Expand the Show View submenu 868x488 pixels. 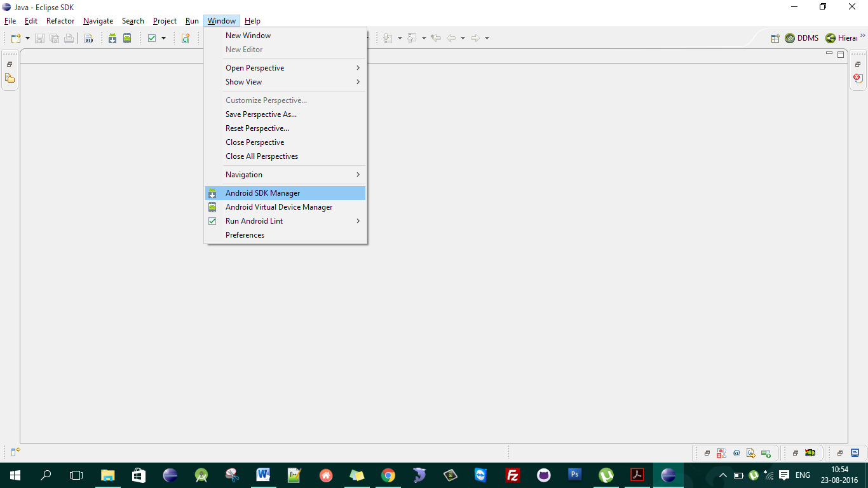[x=285, y=82]
